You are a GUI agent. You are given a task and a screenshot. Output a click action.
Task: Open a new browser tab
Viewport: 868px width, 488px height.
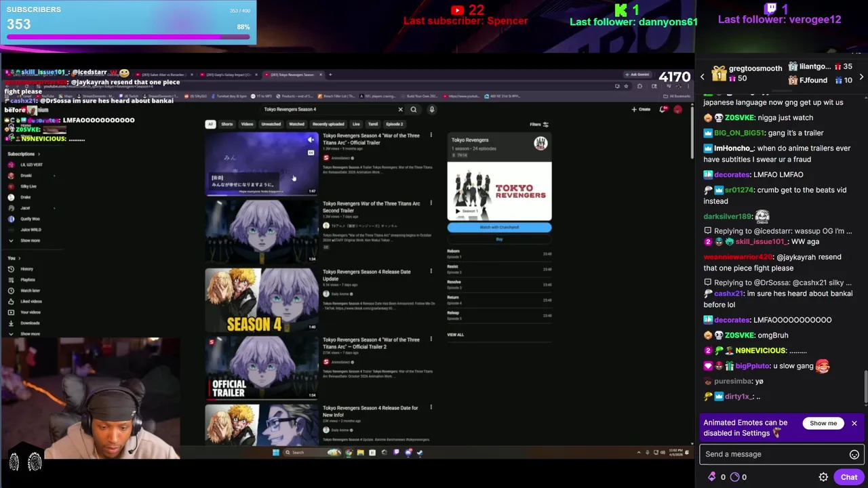tap(330, 75)
